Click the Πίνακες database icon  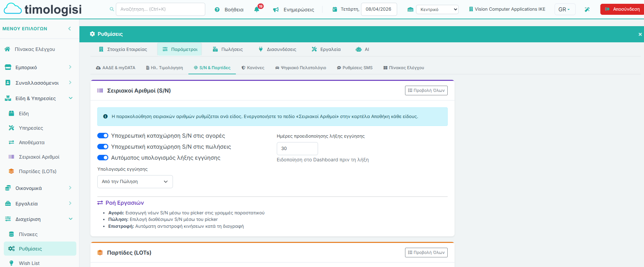coord(11,234)
